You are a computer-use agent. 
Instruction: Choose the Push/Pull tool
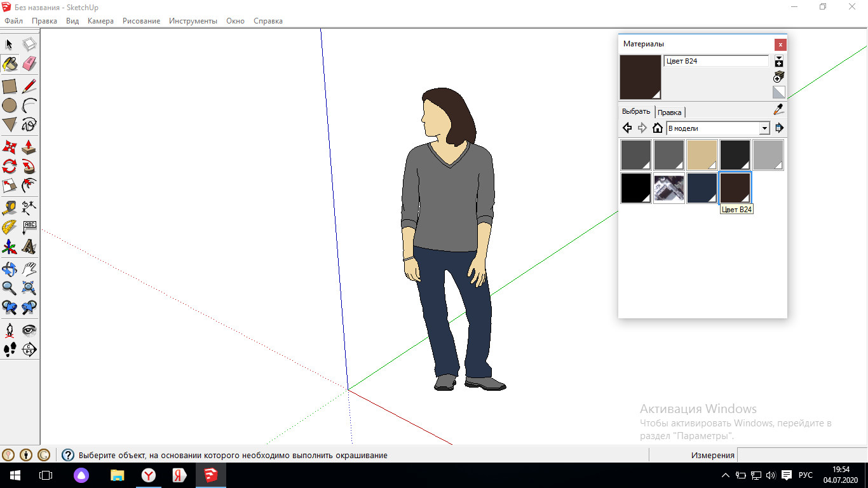coord(29,147)
